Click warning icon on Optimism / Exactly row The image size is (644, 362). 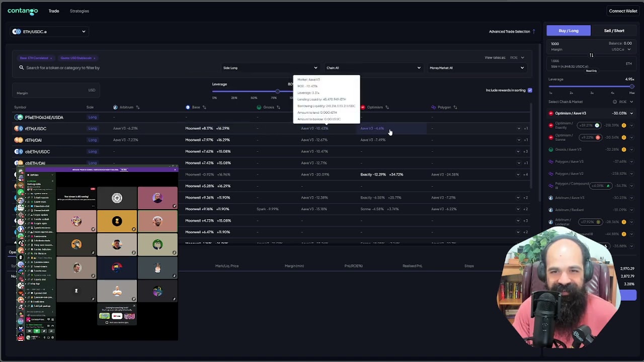pyautogui.click(x=624, y=125)
